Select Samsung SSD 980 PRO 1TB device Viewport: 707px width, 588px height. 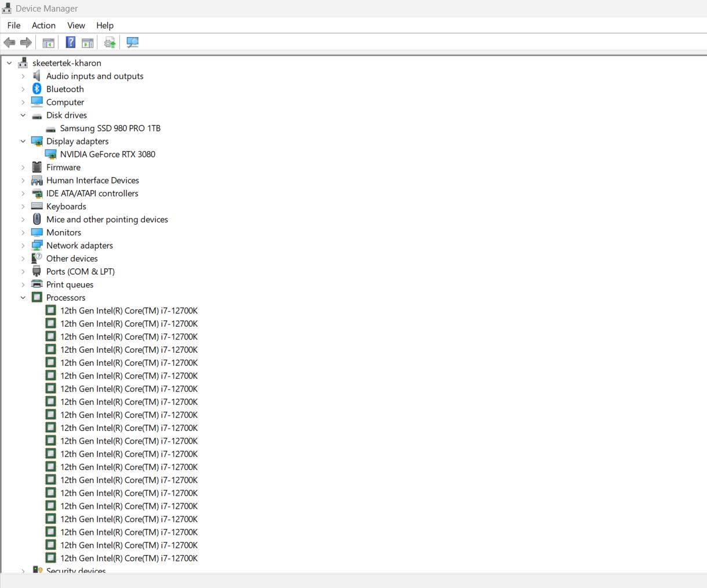pos(110,128)
